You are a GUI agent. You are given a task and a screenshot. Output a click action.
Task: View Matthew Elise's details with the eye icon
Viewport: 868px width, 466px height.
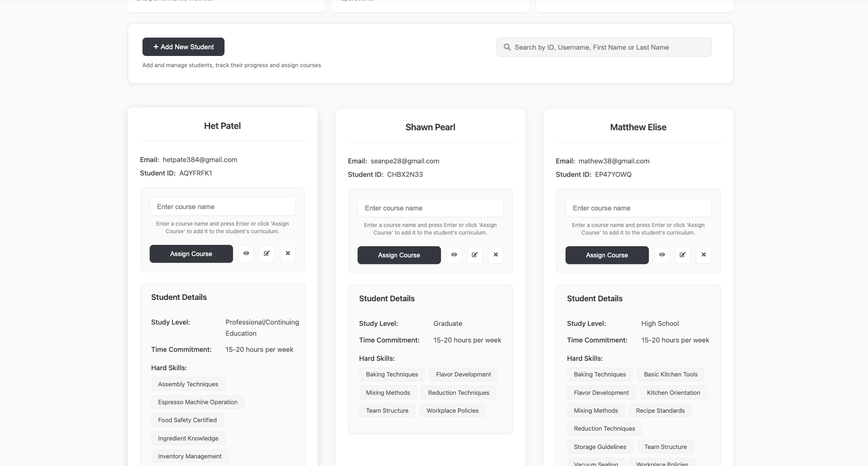[662, 255]
